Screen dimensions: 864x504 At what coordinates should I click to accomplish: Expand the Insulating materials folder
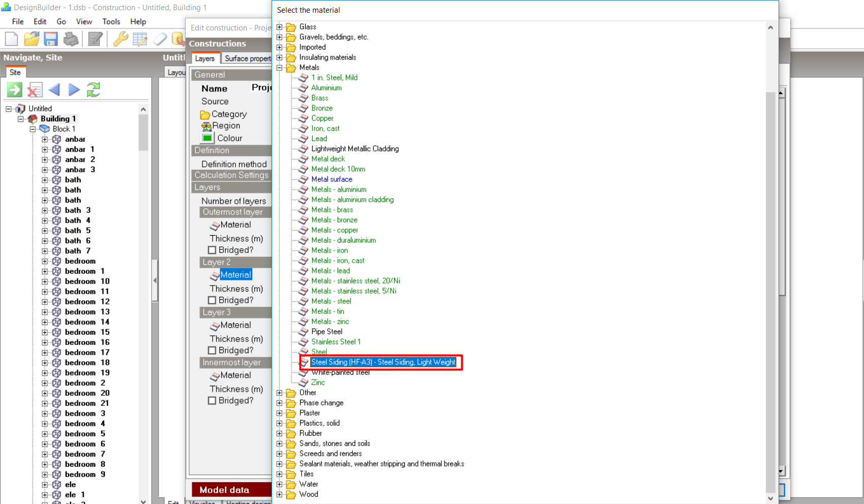point(279,57)
